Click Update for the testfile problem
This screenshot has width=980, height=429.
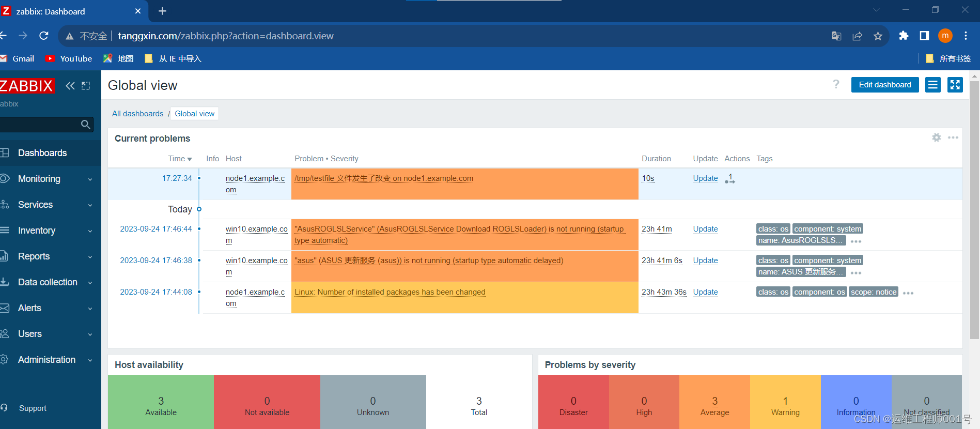(705, 178)
